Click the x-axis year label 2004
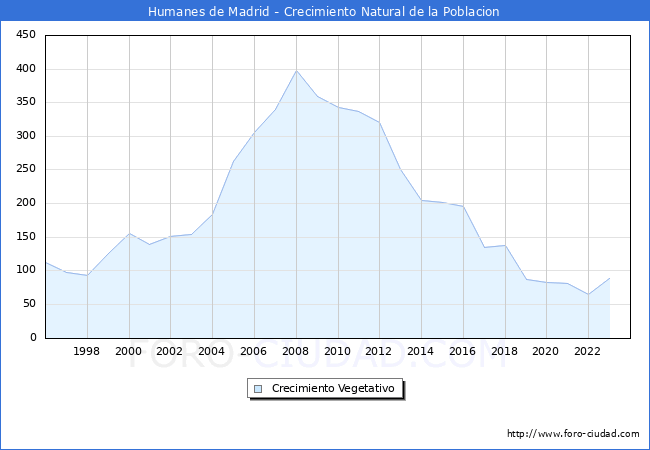This screenshot has height=450, width=650. (211, 351)
